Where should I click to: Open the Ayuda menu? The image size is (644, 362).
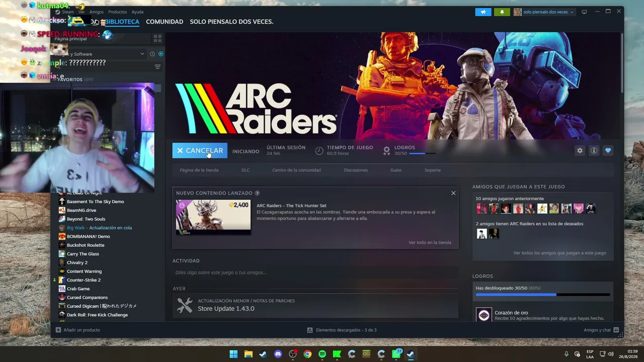click(x=137, y=12)
